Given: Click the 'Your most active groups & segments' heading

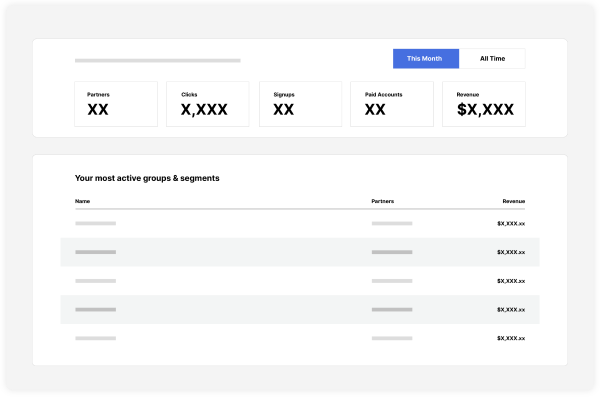Looking at the screenshot, I should tap(147, 178).
